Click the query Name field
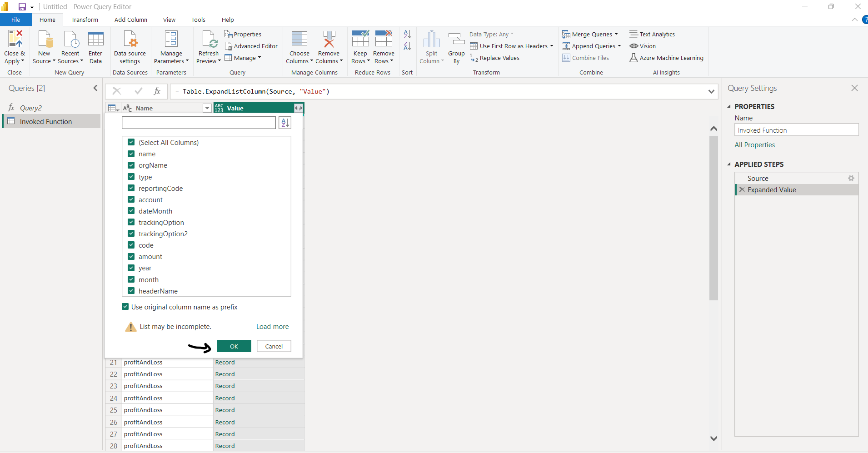The image size is (868, 453). click(x=797, y=130)
